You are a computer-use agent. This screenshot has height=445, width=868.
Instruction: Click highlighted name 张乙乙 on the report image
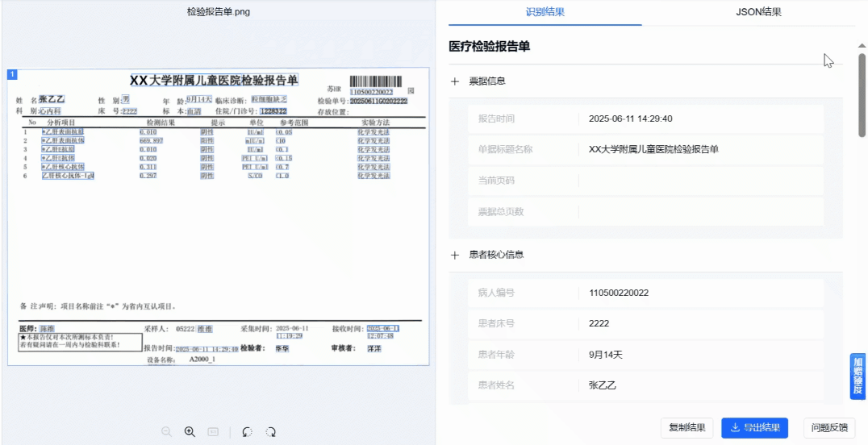coord(52,100)
